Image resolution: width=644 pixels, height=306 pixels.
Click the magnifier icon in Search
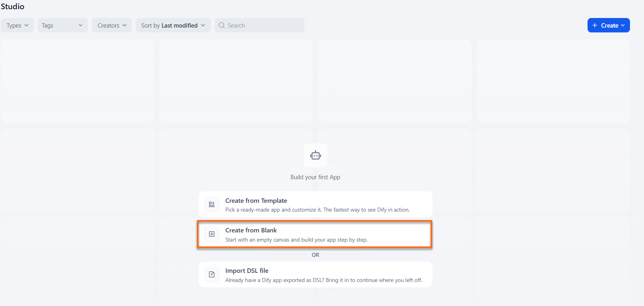[x=222, y=25]
